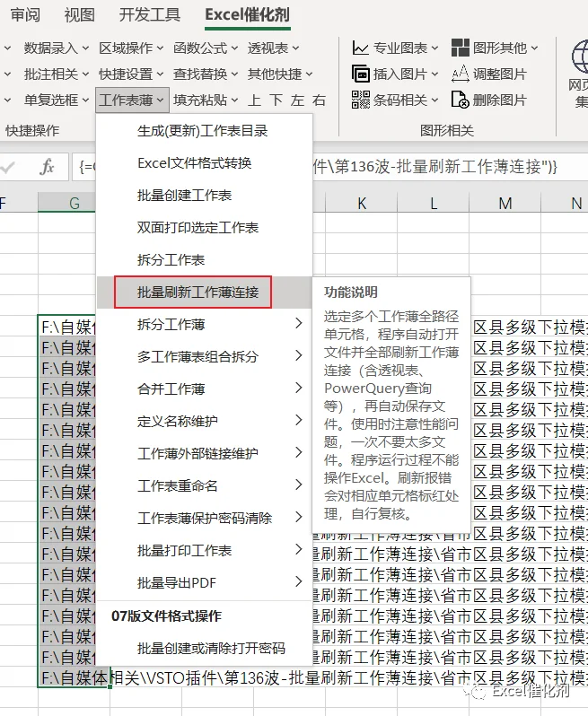Click the 下 fill direction button
The height and width of the screenshot is (716, 588).
[276, 100]
